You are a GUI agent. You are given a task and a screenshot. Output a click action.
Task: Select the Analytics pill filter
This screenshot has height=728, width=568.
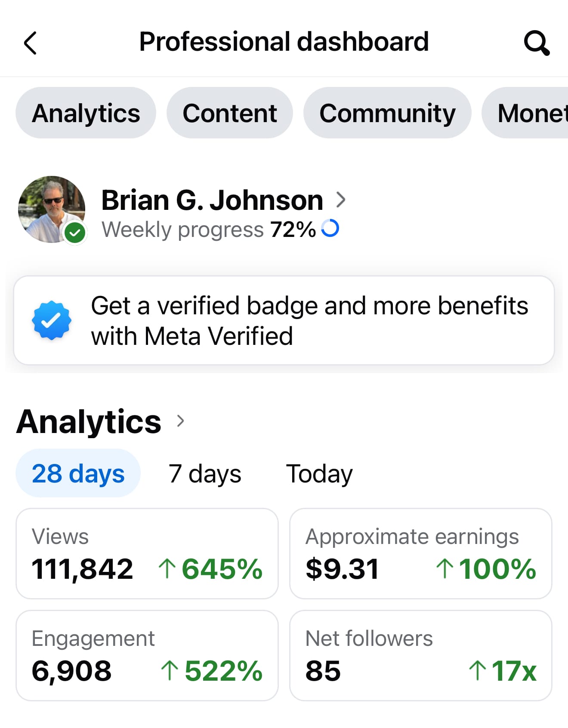pos(86,113)
